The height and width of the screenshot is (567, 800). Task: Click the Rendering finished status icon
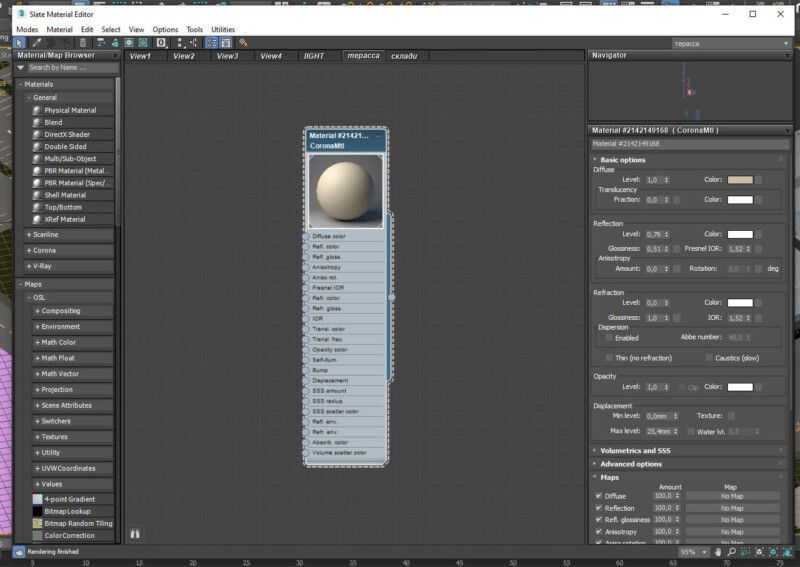[19, 552]
